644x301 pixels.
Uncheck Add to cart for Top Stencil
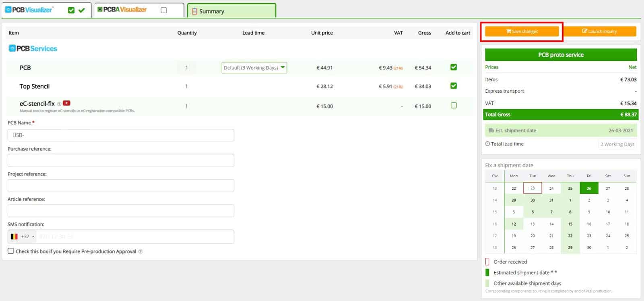point(454,86)
